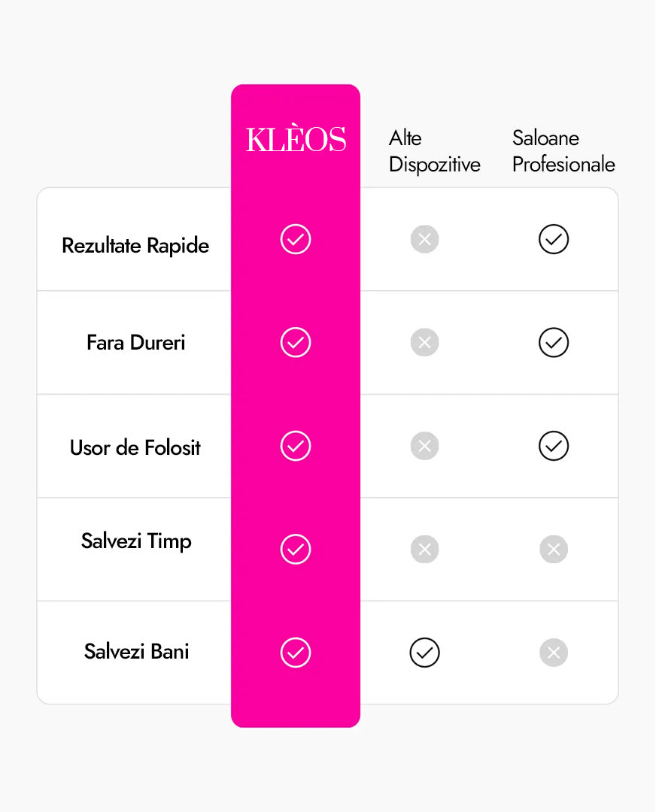Click the KLÈOS brand logo header

click(x=296, y=141)
